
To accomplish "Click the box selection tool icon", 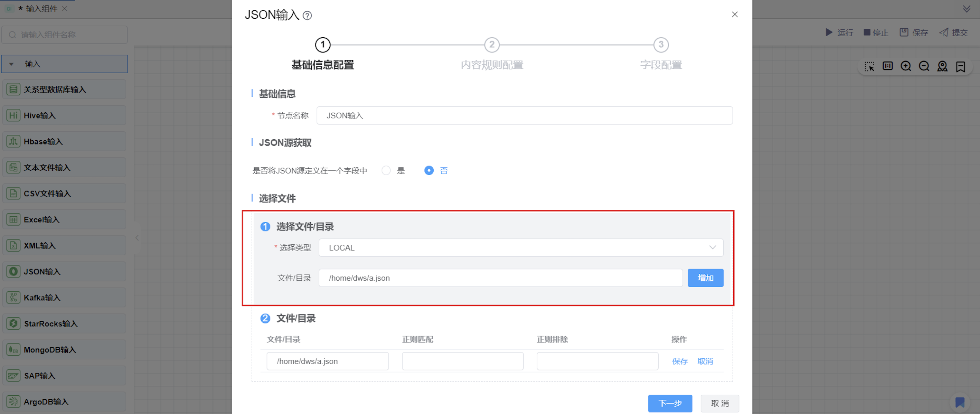I will (x=869, y=66).
